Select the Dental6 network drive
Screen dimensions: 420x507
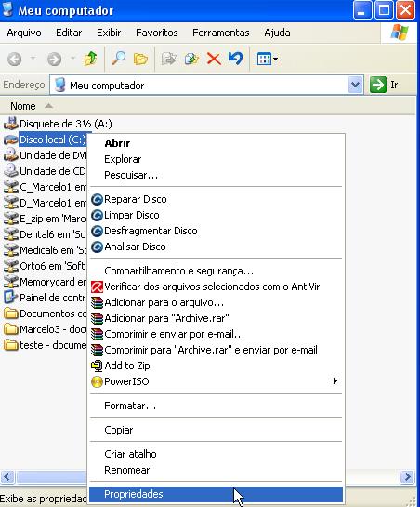[x=46, y=234]
